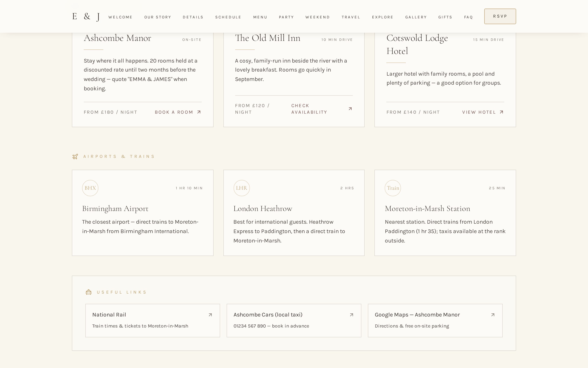Click FROM £140 / NIGHT price
Screen dimensions: 588x368
(x=413, y=112)
